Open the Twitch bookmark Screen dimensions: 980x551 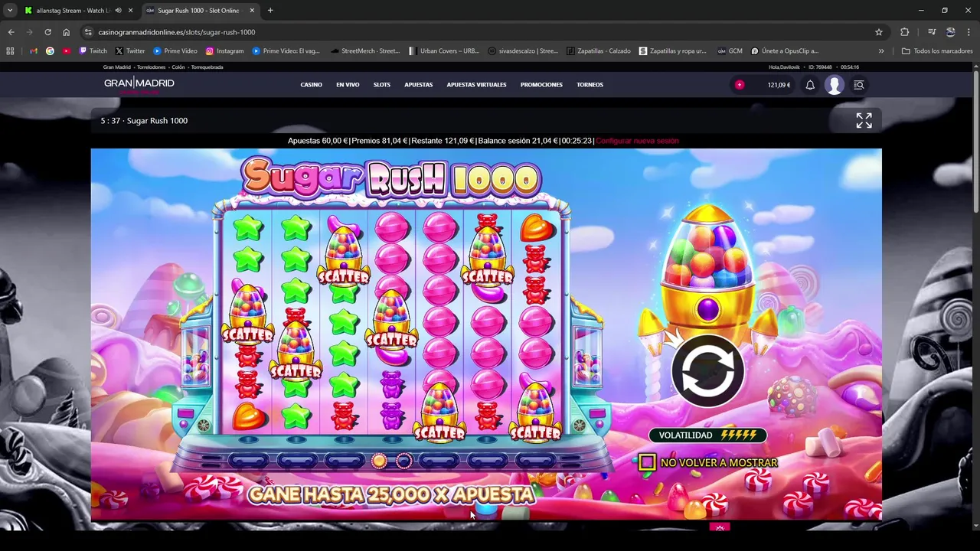click(93, 51)
